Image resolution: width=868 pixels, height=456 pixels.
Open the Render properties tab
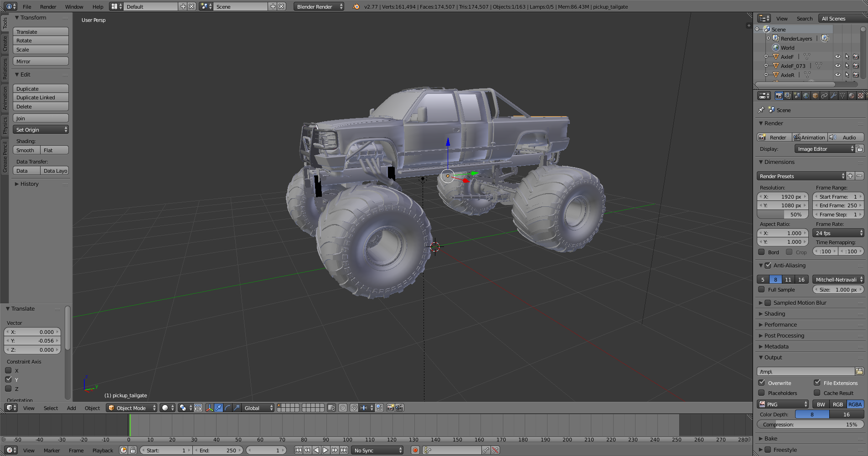tap(779, 96)
